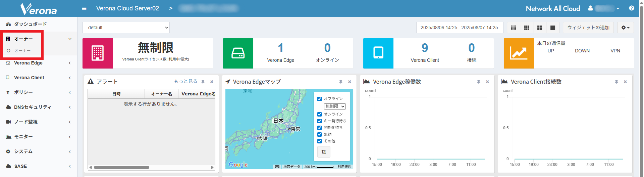644x177 pixels.
Task: Expand the モニター sidebar menu
Action: (x=39, y=137)
